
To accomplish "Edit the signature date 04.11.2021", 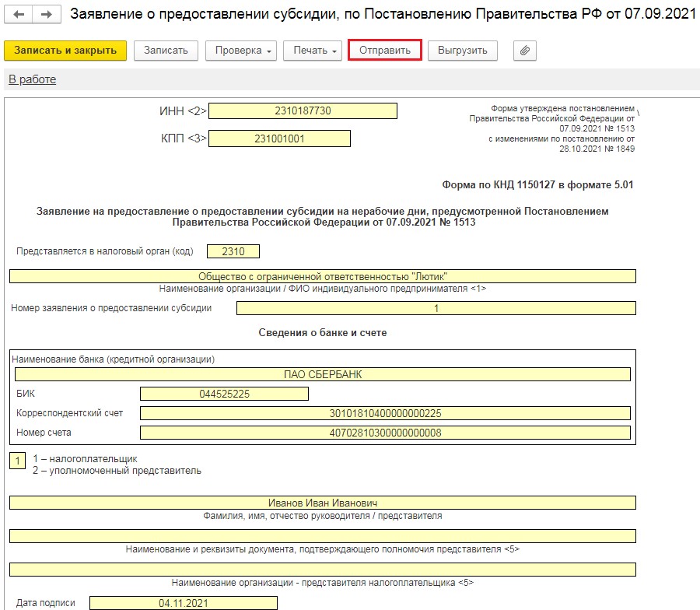I will (184, 603).
